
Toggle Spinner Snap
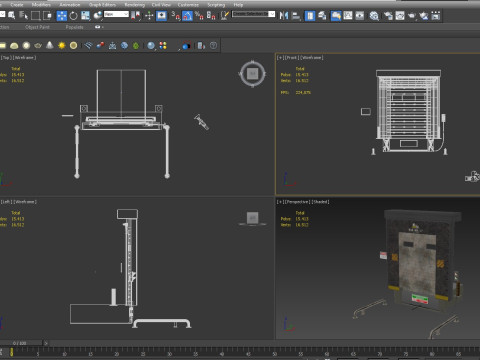(x=211, y=16)
